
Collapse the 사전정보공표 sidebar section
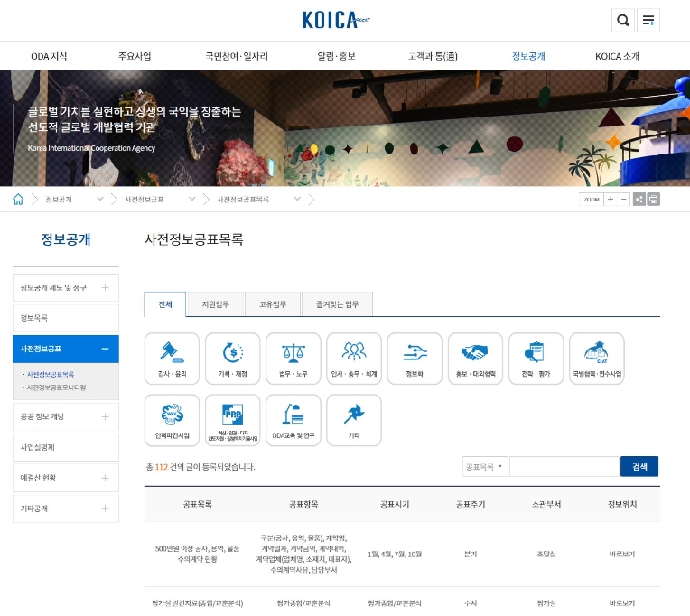(x=105, y=349)
